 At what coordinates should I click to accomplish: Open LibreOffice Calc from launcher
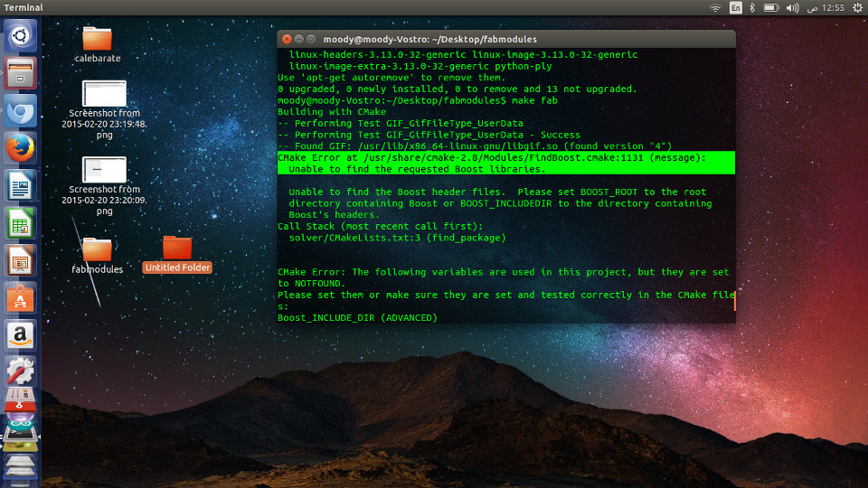(21, 223)
